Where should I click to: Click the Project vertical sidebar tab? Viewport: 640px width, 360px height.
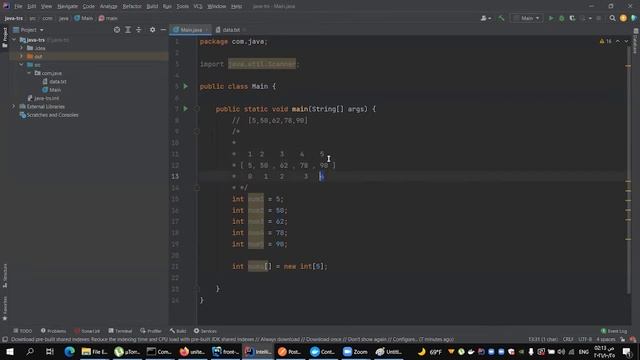5,38
